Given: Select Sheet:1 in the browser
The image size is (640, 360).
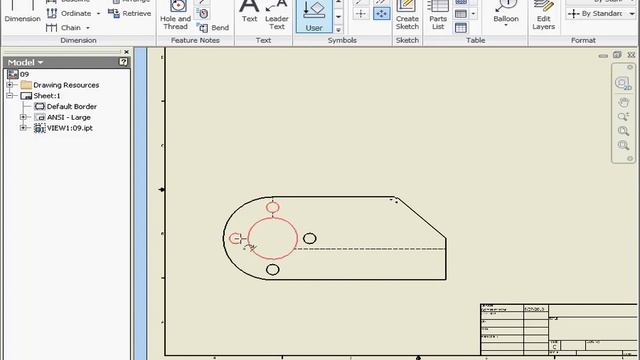Looking at the screenshot, I should tap(40, 96).
